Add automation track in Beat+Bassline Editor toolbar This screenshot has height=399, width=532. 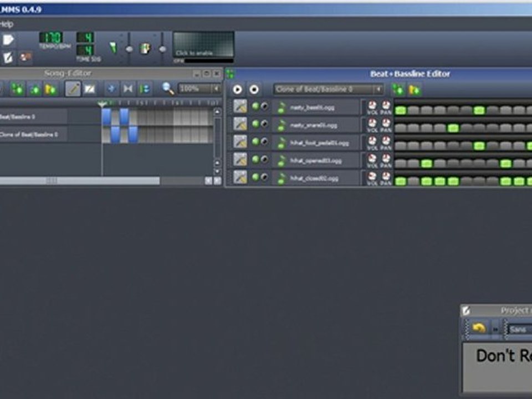tap(415, 90)
